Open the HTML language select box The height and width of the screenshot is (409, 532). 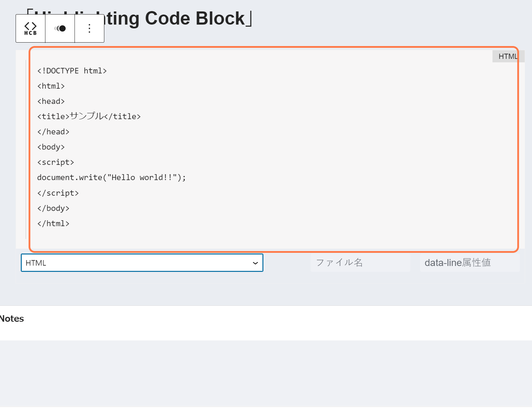(139, 263)
